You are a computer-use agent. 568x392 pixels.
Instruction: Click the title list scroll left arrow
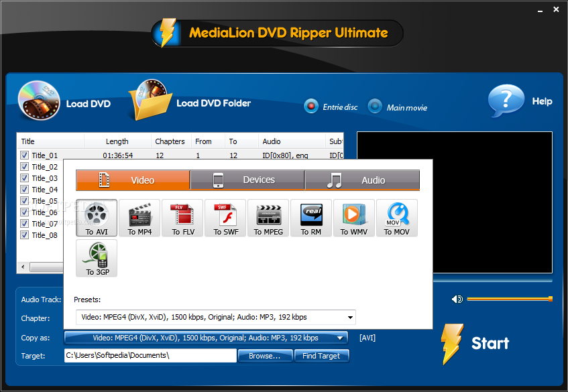[x=23, y=267]
